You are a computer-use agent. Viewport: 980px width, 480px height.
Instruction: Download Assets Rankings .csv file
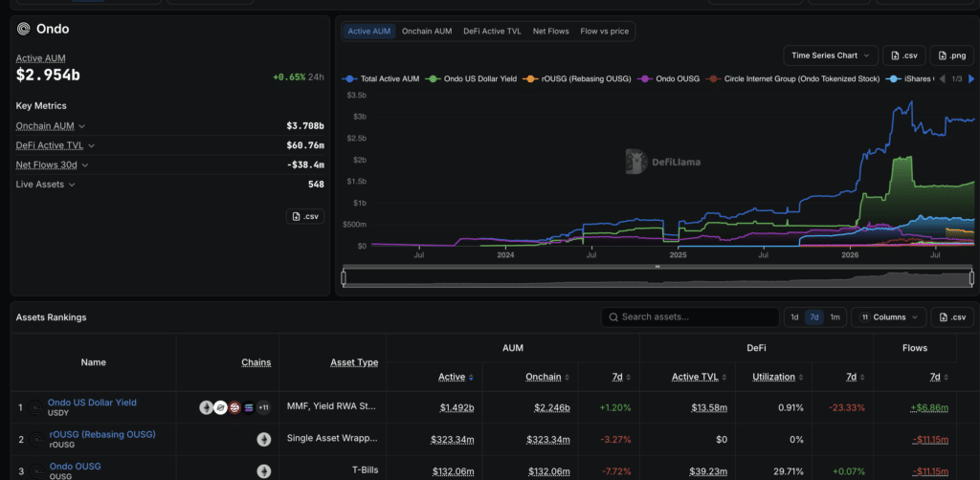[x=952, y=317]
